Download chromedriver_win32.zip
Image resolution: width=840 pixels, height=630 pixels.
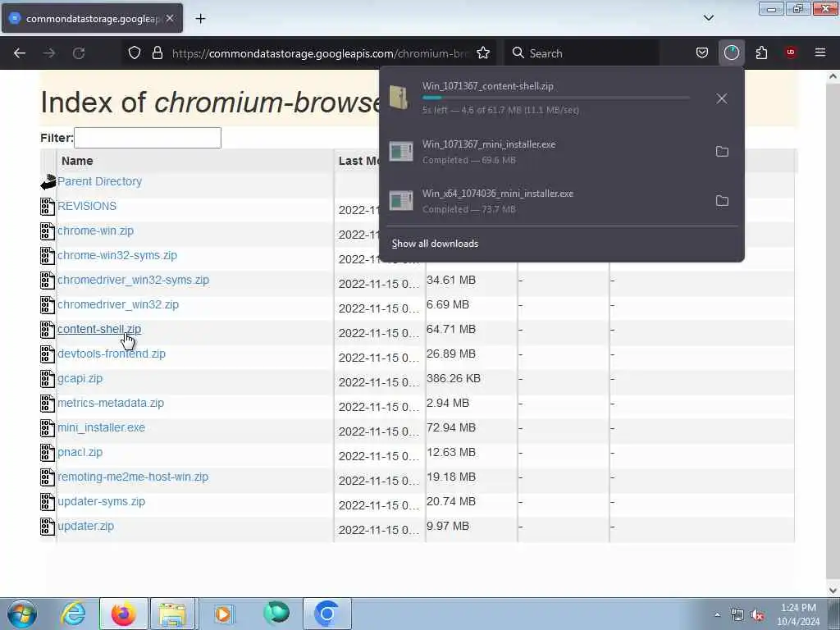pyautogui.click(x=118, y=305)
